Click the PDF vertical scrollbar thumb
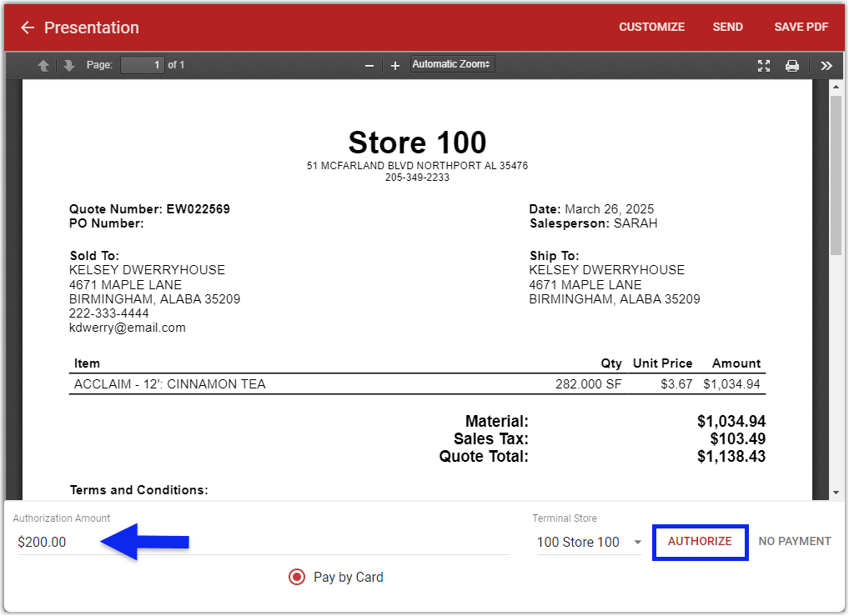The image size is (849, 616). 836,175
